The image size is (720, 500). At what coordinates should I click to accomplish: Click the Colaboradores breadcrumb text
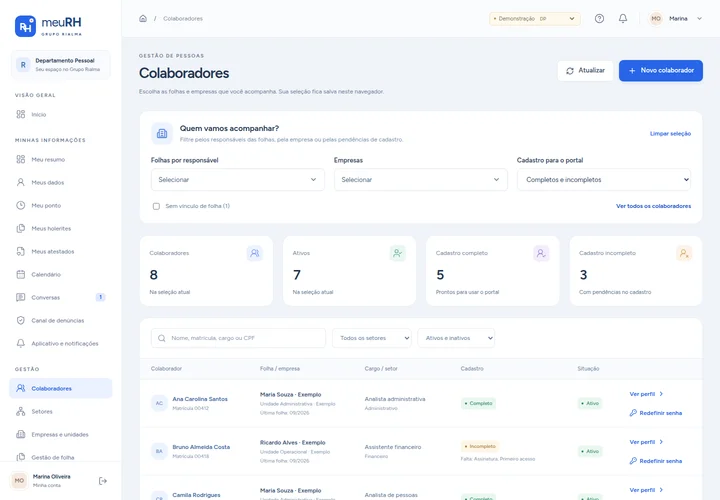click(x=183, y=19)
